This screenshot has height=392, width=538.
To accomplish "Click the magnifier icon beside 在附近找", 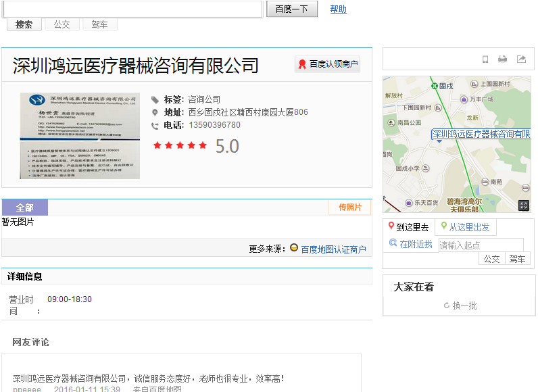I will click(393, 243).
